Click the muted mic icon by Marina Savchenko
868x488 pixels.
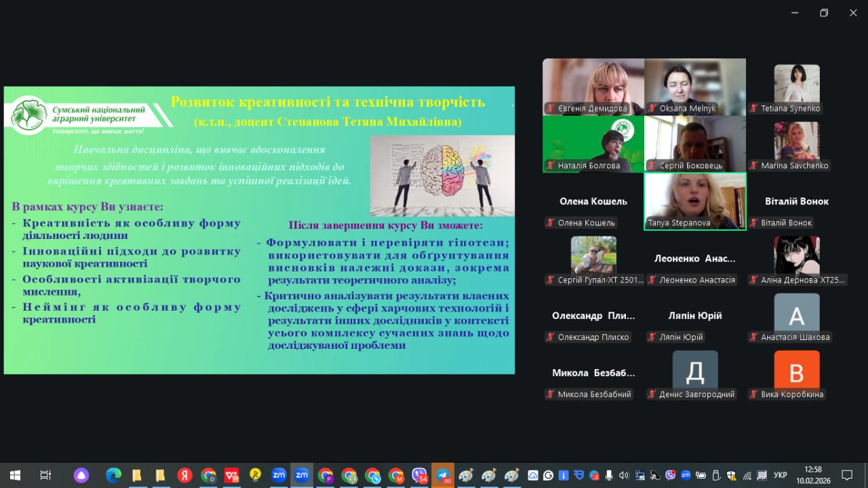coord(754,166)
